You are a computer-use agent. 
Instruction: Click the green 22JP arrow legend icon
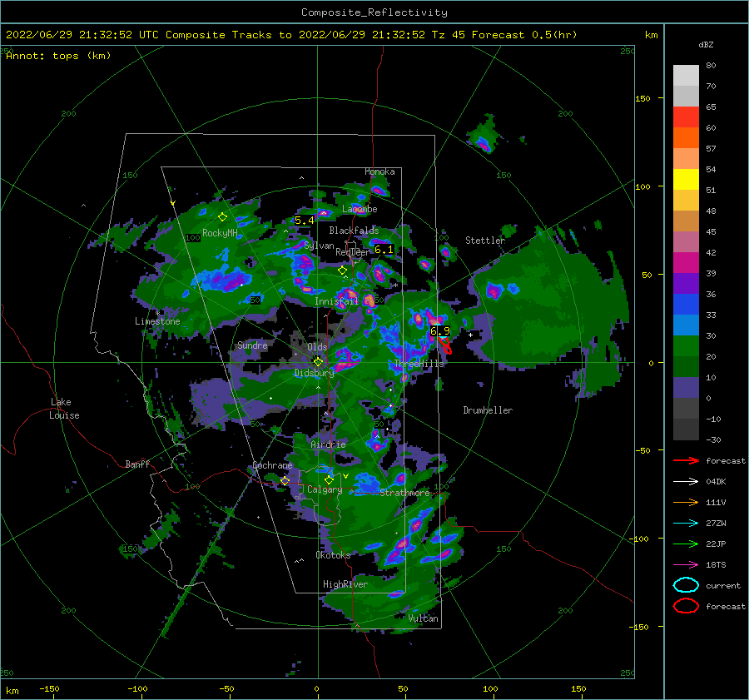click(686, 544)
